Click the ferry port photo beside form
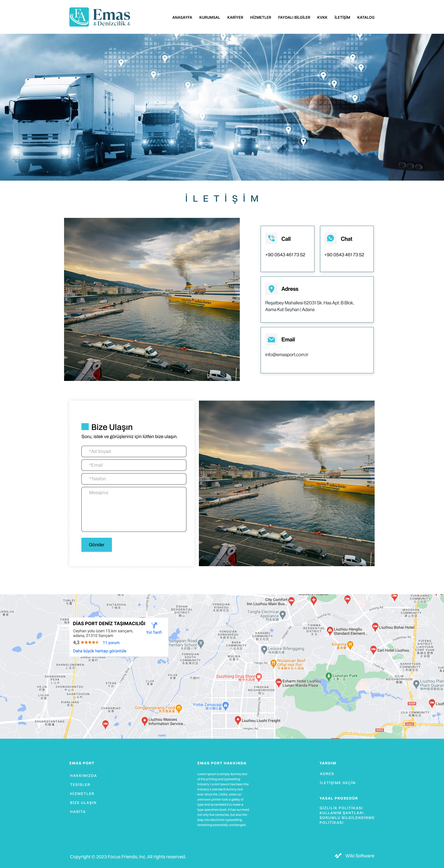 click(286, 483)
